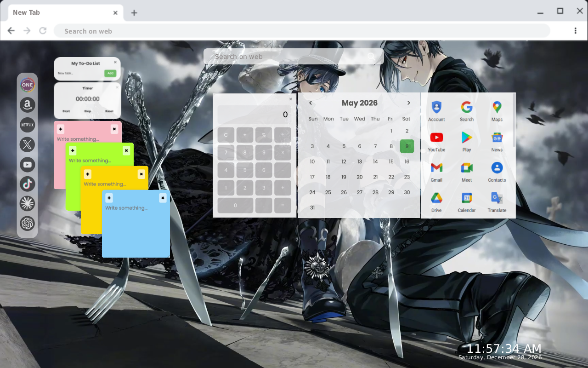
Task: Open Google News from the apps panel
Action: click(x=497, y=142)
